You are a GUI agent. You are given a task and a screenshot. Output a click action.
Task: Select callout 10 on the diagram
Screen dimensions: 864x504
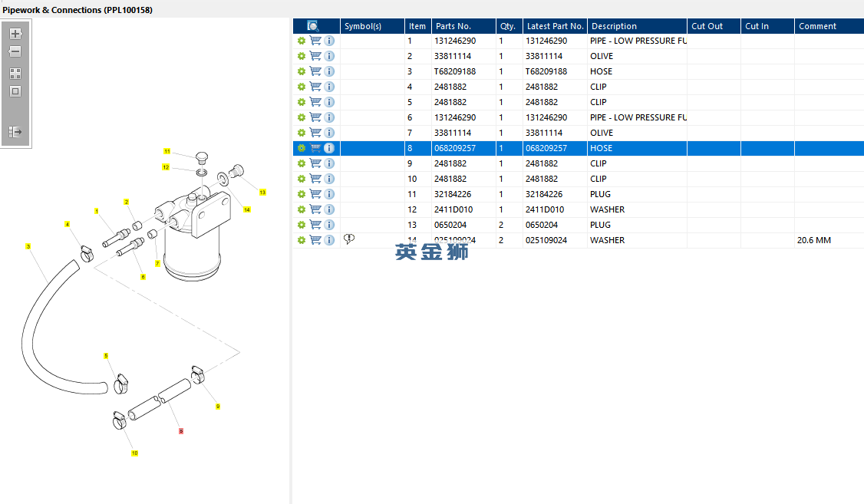click(134, 453)
